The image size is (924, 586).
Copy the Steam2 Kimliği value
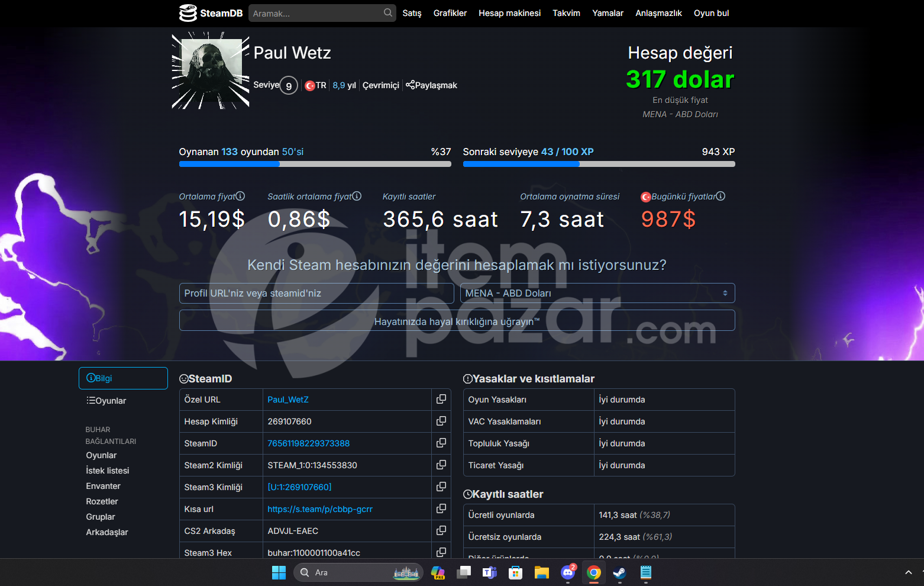pyautogui.click(x=441, y=465)
